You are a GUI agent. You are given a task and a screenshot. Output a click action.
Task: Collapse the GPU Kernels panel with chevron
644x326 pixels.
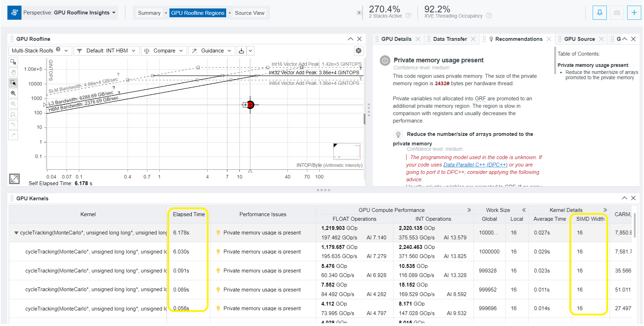pos(624,198)
